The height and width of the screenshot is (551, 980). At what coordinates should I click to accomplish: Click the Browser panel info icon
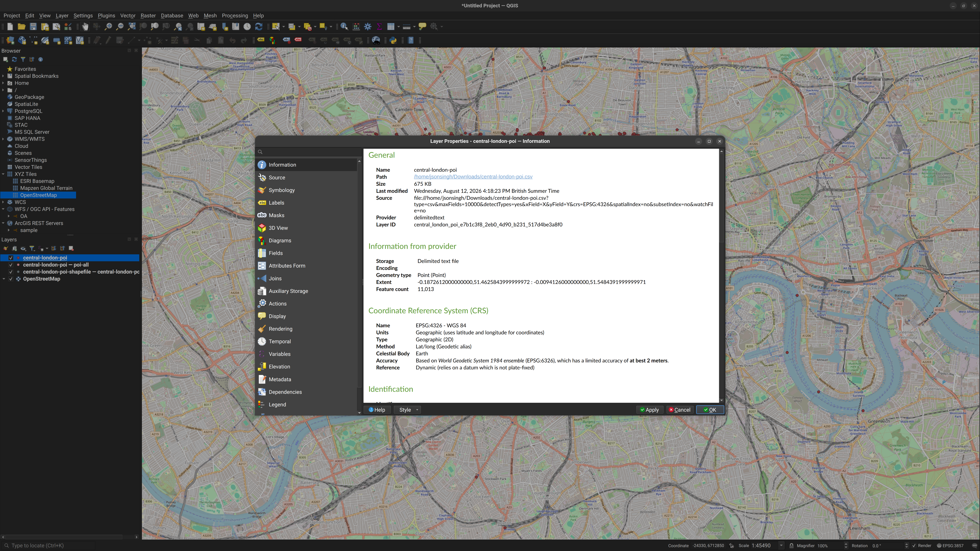41,59
